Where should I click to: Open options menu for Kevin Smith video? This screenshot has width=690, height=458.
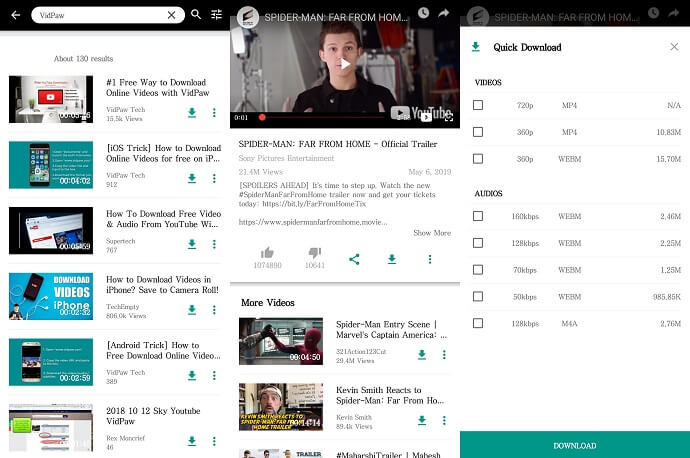point(444,420)
